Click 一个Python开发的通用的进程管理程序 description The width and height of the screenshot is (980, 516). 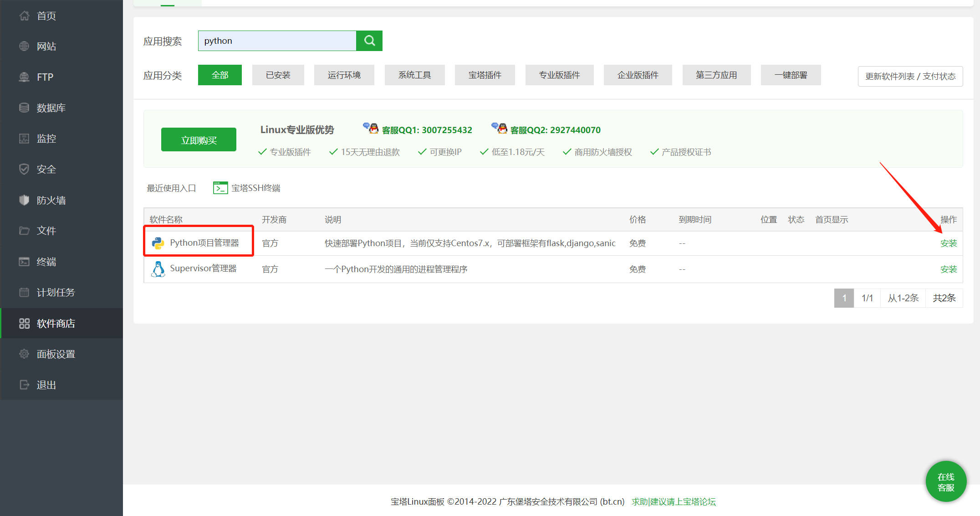tap(396, 269)
